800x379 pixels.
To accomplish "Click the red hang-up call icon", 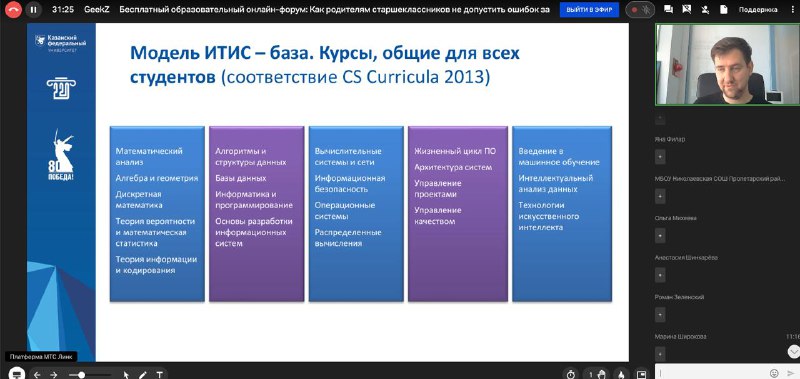I will point(13,9).
